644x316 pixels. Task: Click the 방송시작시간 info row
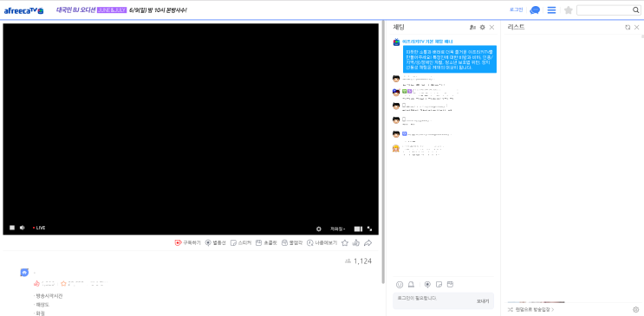point(48,296)
